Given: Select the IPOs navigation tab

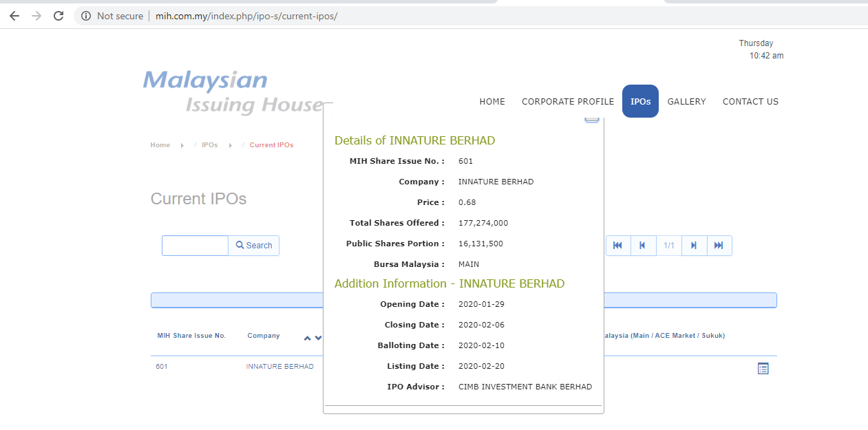Looking at the screenshot, I should (x=640, y=101).
